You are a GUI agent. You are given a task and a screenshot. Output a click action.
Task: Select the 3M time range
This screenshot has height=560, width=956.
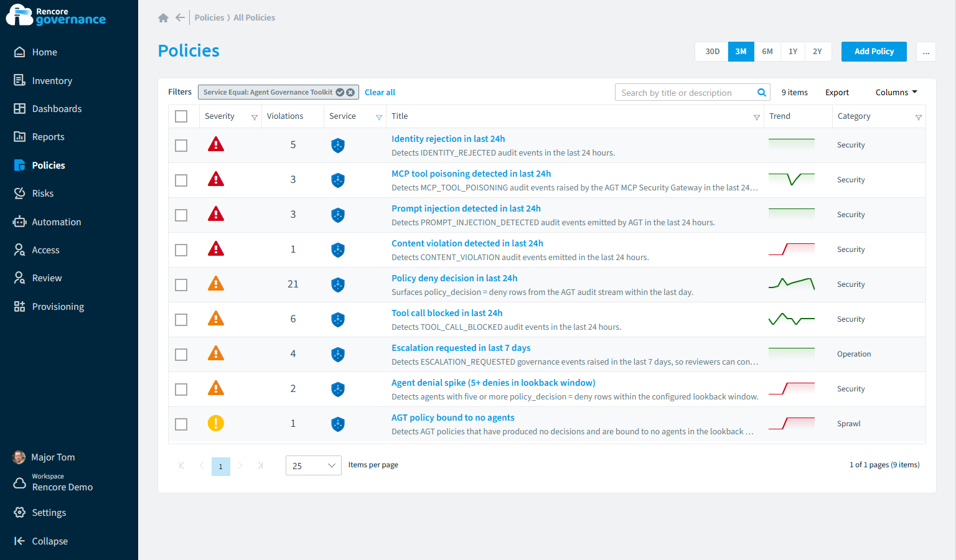741,52
